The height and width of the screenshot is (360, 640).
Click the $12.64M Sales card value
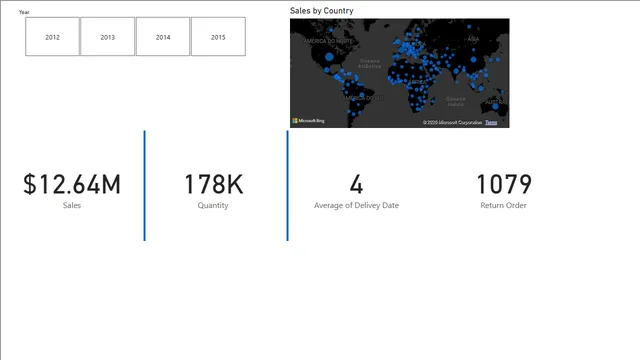(72, 184)
